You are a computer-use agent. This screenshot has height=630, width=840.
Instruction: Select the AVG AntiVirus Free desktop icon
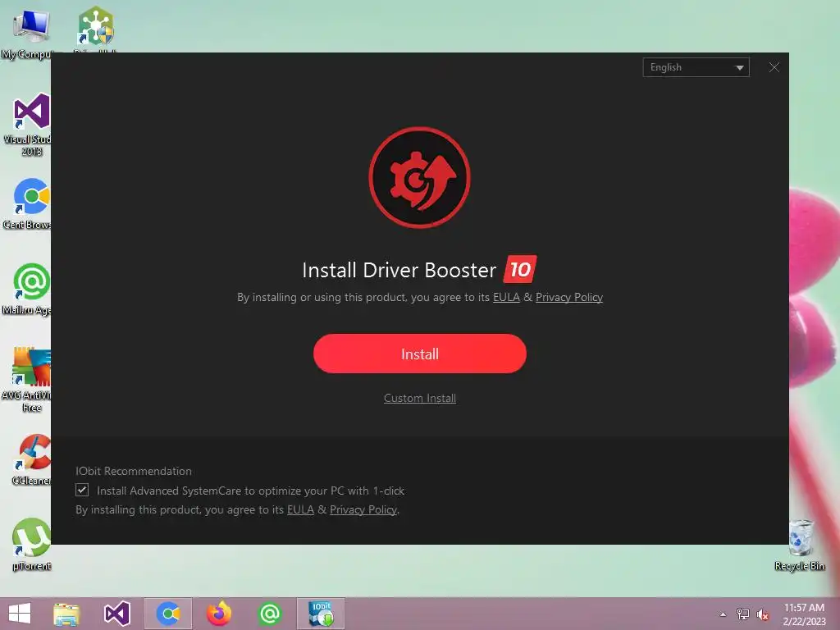click(x=30, y=379)
